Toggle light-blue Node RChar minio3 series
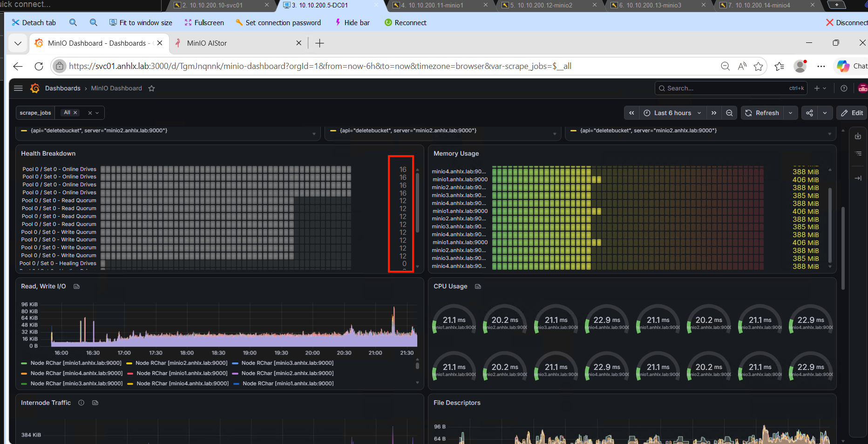 click(288, 363)
